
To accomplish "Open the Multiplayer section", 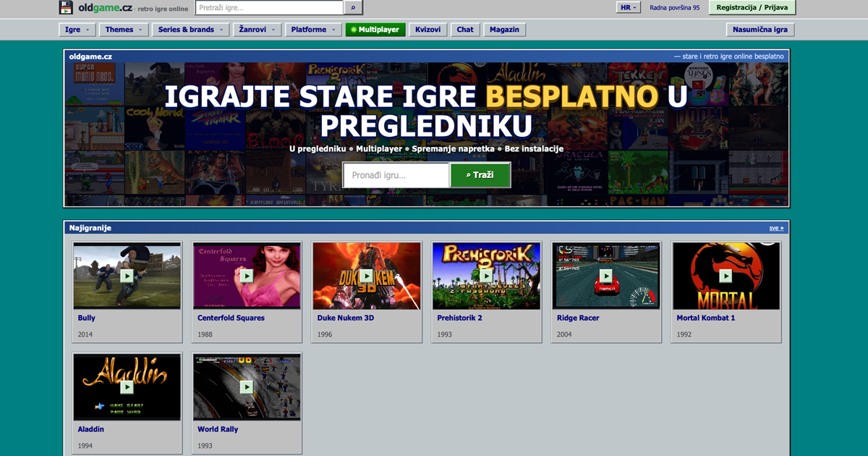I will point(375,30).
